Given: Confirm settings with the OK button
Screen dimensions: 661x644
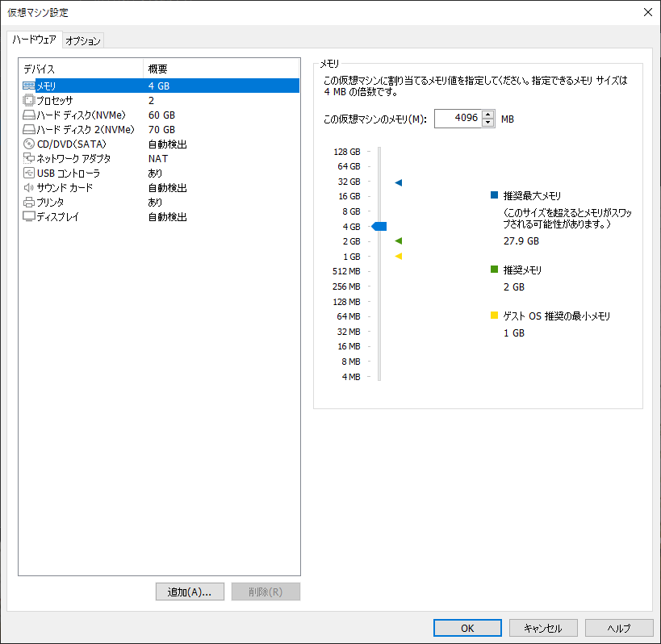Looking at the screenshot, I should click(x=466, y=627).
